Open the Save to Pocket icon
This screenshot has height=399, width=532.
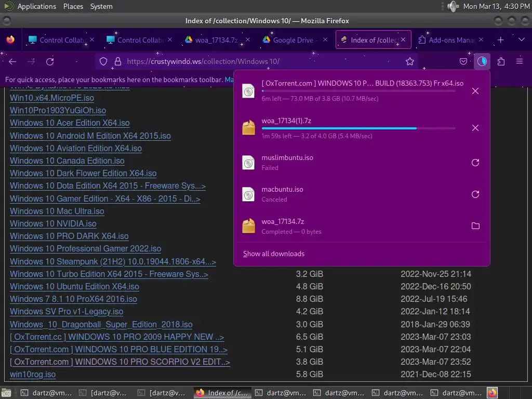463,61
